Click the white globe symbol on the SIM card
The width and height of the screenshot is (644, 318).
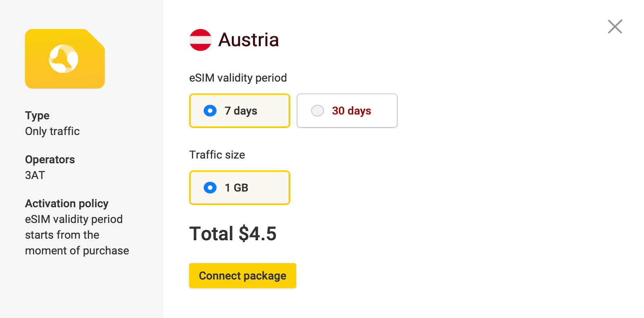tap(64, 59)
